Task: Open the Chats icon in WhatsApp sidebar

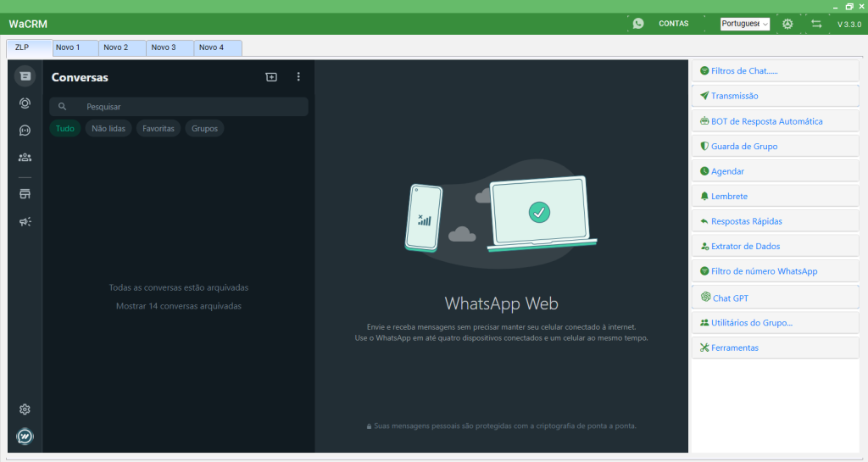Action: point(25,76)
